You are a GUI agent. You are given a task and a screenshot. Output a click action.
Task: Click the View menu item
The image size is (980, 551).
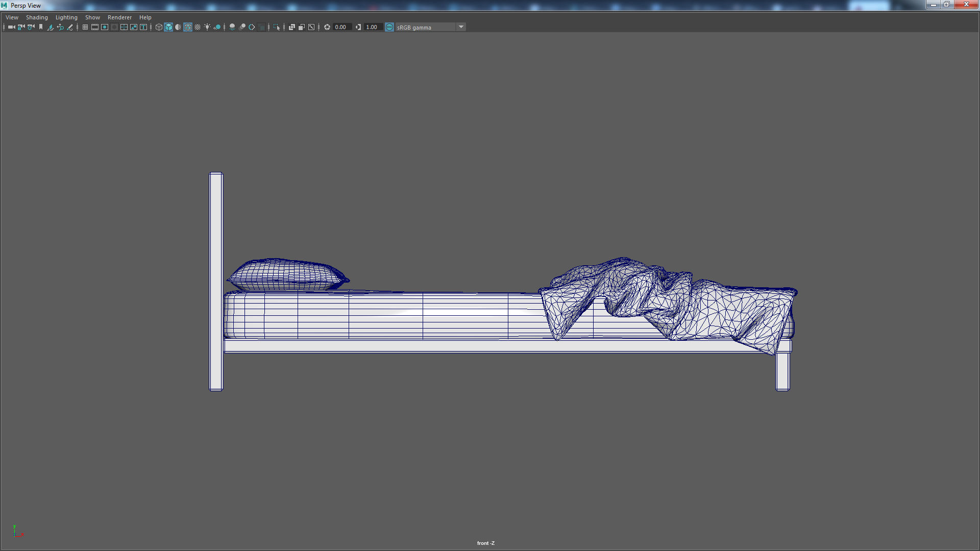(x=12, y=17)
